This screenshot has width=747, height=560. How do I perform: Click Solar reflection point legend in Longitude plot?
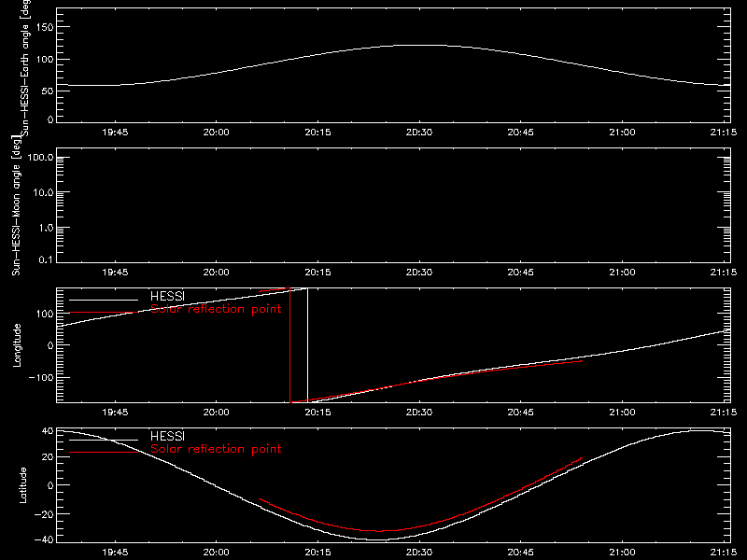(216, 309)
